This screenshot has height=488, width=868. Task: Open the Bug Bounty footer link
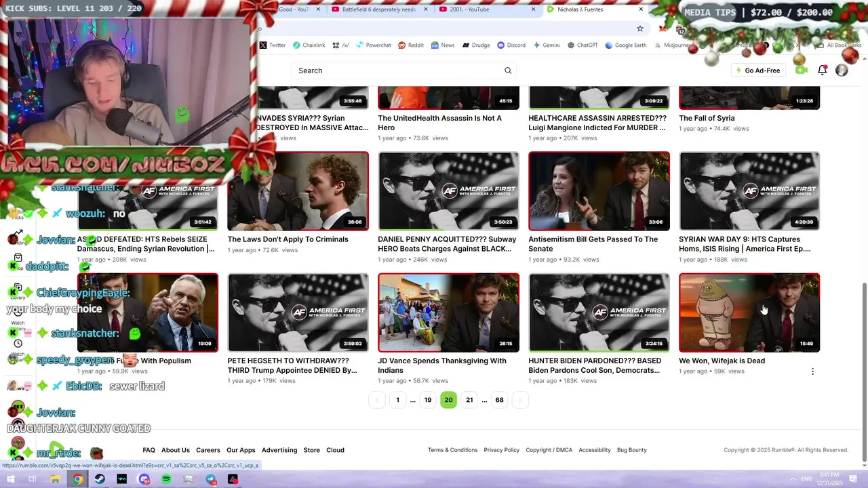[x=632, y=450]
